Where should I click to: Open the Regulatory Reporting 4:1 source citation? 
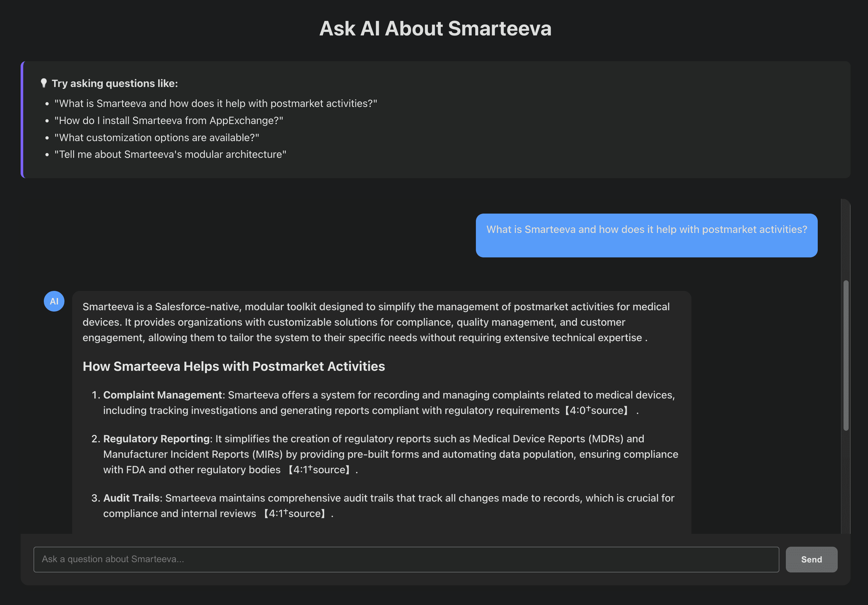tap(319, 470)
